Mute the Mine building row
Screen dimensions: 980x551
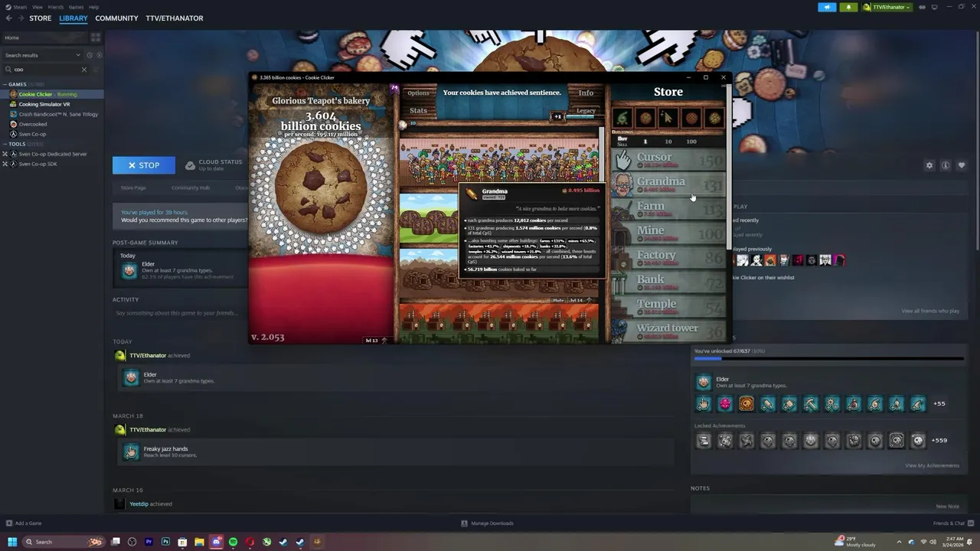(x=557, y=300)
